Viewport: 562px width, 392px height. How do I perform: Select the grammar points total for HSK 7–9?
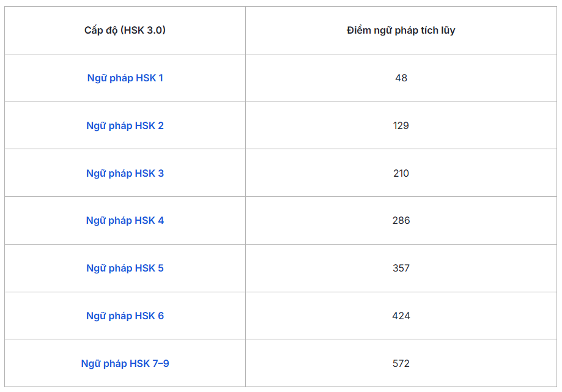coord(401,364)
